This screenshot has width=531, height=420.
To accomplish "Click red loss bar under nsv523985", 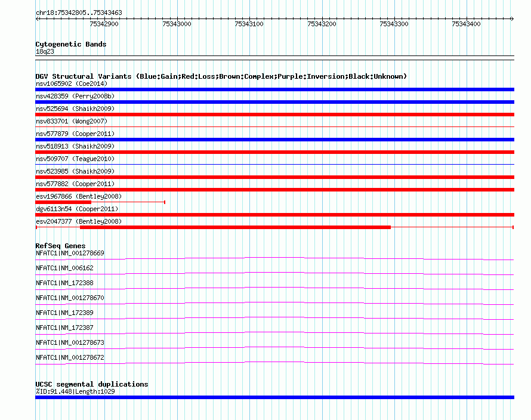I will pos(274,177).
